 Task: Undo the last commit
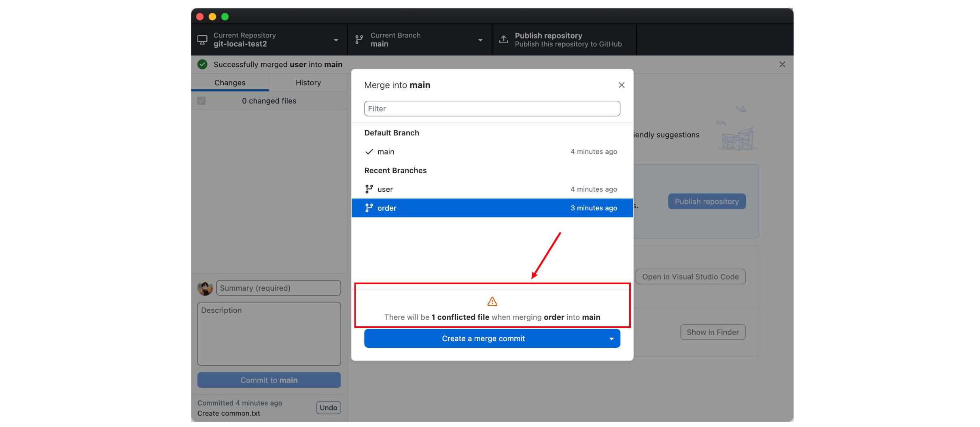(x=328, y=408)
